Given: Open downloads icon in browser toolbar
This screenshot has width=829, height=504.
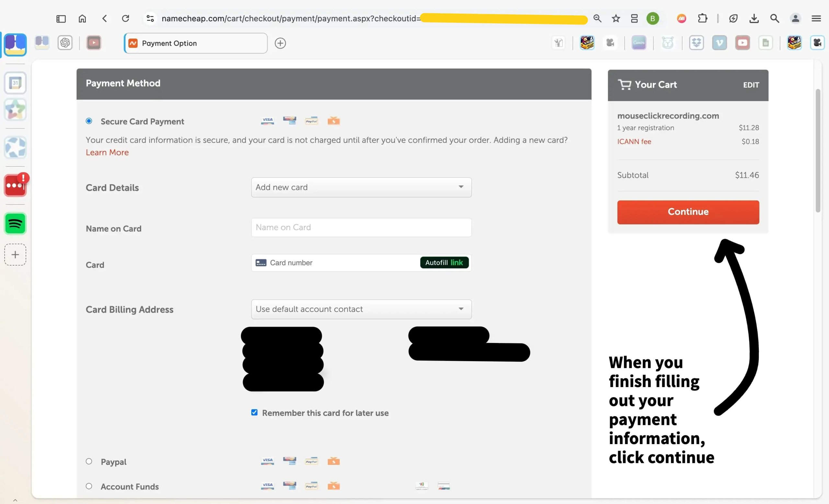Looking at the screenshot, I should tap(754, 18).
